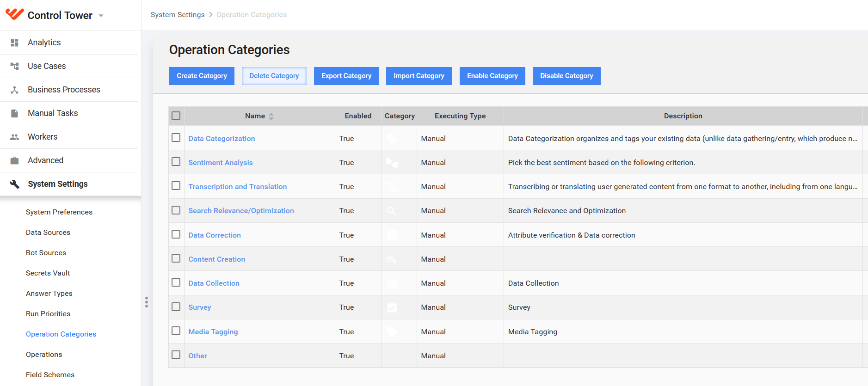Open the Data Categorization link
This screenshot has width=868, height=386.
coord(222,139)
